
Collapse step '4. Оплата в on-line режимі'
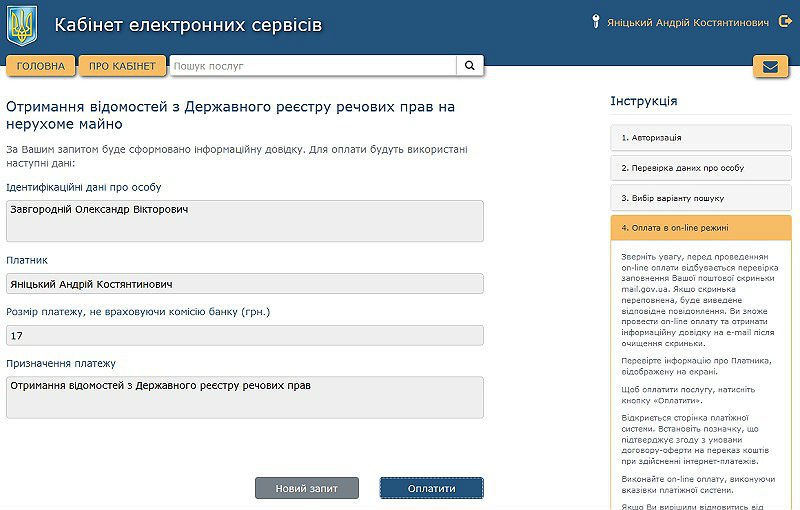click(x=700, y=228)
